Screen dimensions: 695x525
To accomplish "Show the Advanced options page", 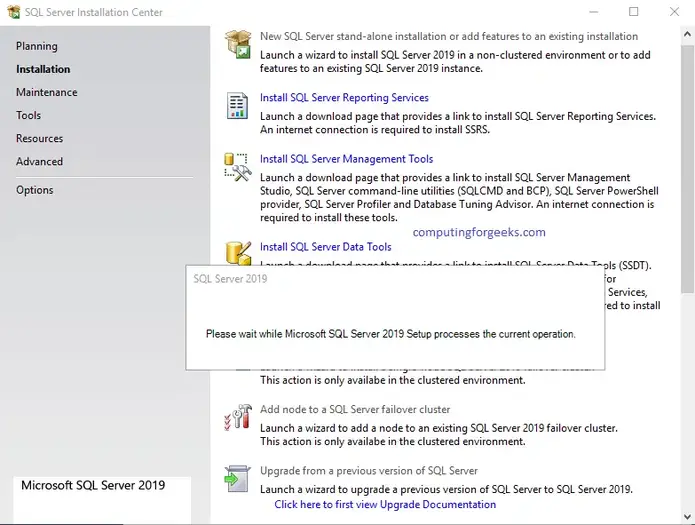I will 39,161.
